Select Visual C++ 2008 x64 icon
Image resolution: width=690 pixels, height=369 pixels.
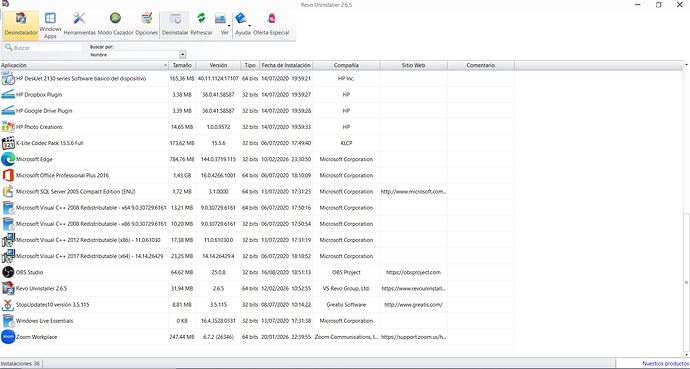[8, 208]
